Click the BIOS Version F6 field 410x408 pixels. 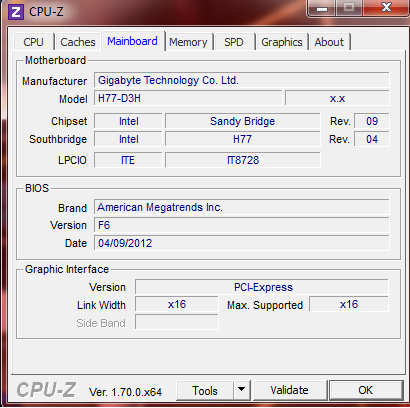(x=242, y=225)
